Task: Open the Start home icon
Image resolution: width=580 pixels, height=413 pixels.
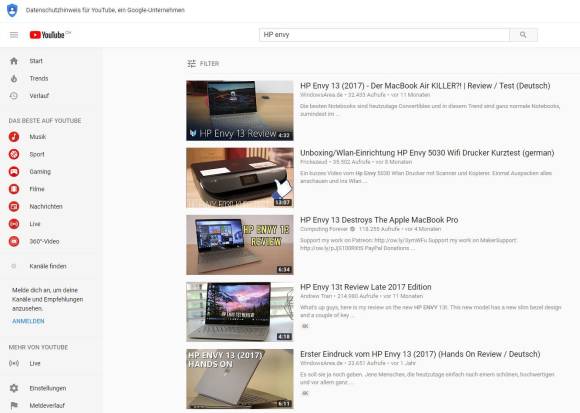Action: coord(14,61)
